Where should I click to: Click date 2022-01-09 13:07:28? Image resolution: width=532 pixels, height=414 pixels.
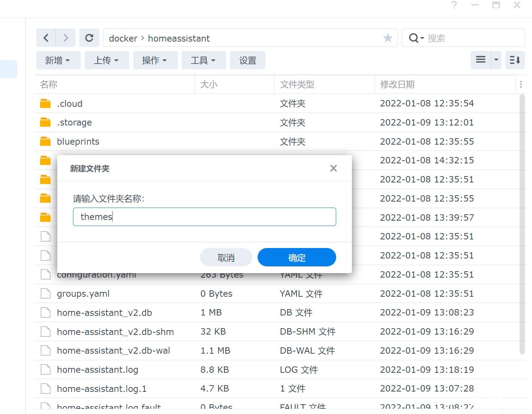[427, 389]
